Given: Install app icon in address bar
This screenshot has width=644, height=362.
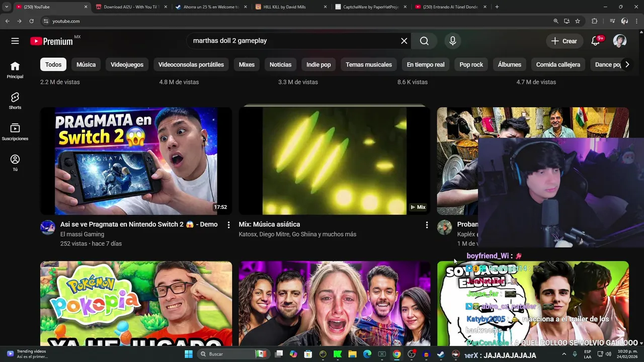Looking at the screenshot, I should coord(567,21).
